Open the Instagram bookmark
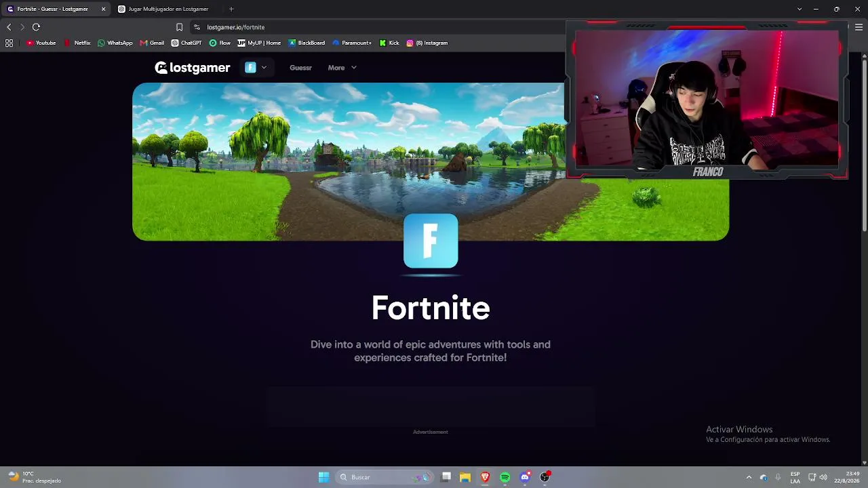 (x=427, y=43)
